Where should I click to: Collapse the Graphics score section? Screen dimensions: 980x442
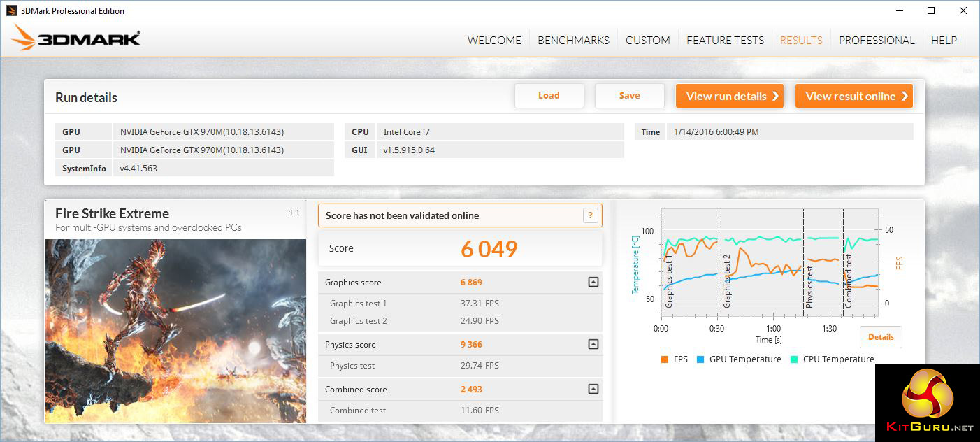point(593,283)
